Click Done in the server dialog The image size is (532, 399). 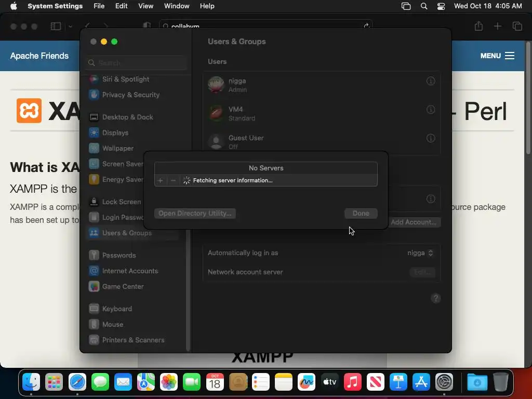pyautogui.click(x=361, y=214)
